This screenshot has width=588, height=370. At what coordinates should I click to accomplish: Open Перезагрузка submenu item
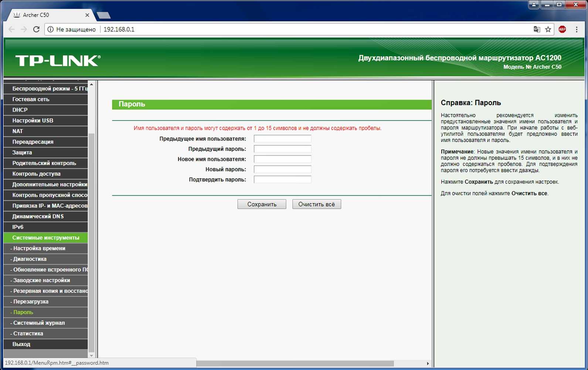pos(45,302)
